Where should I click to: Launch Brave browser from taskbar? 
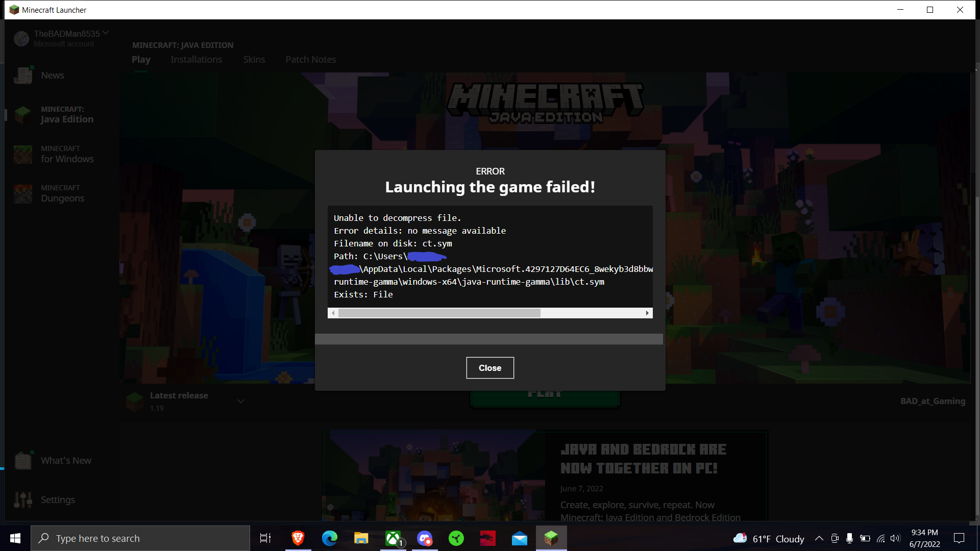(x=298, y=538)
